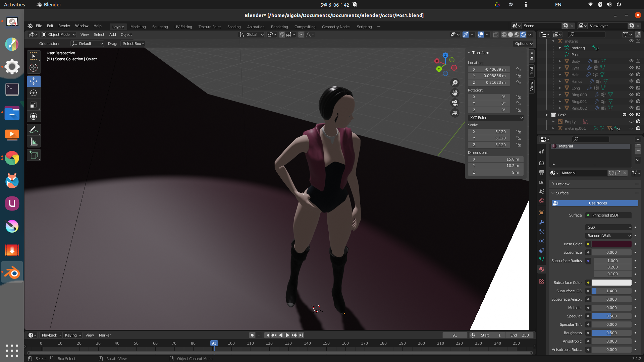Screen dimensions: 644x362
Task: Pick the Scale tool
Action: (x=34, y=105)
